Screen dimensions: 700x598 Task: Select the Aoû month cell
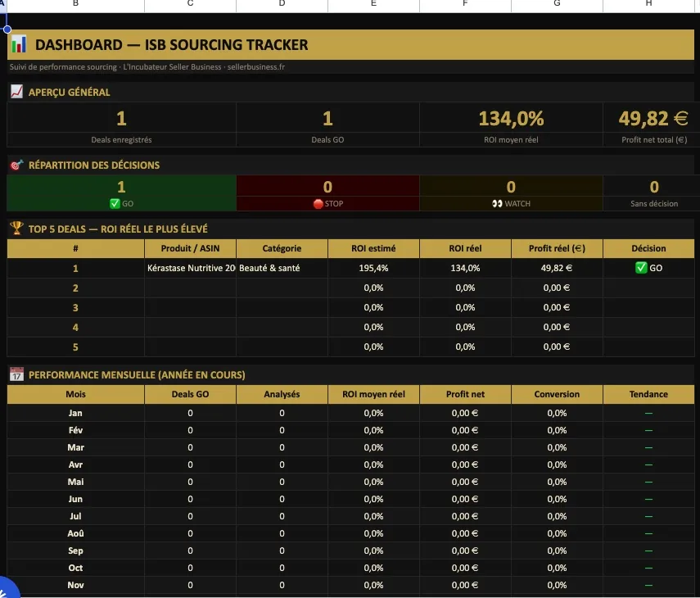point(75,533)
